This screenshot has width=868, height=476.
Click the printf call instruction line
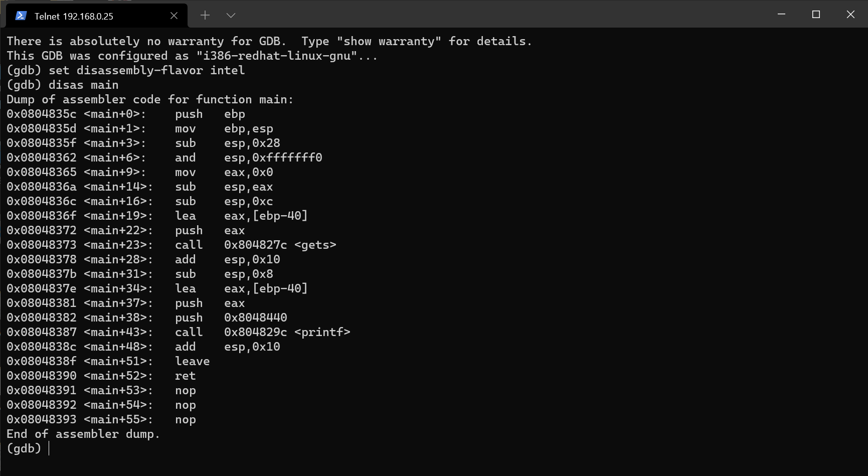pyautogui.click(x=179, y=332)
